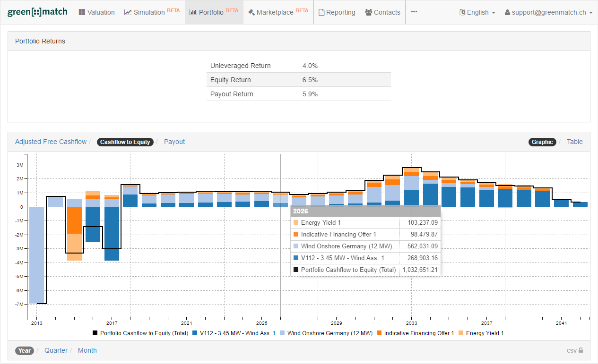Click the Marketplace gavel icon

[x=251, y=12]
